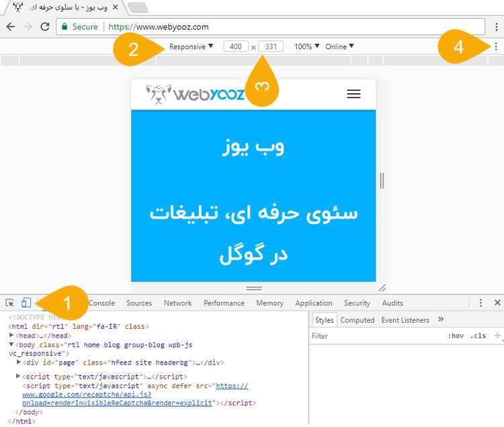Toggle the .cls classes button
The height and width of the screenshot is (427, 504).
478,336
